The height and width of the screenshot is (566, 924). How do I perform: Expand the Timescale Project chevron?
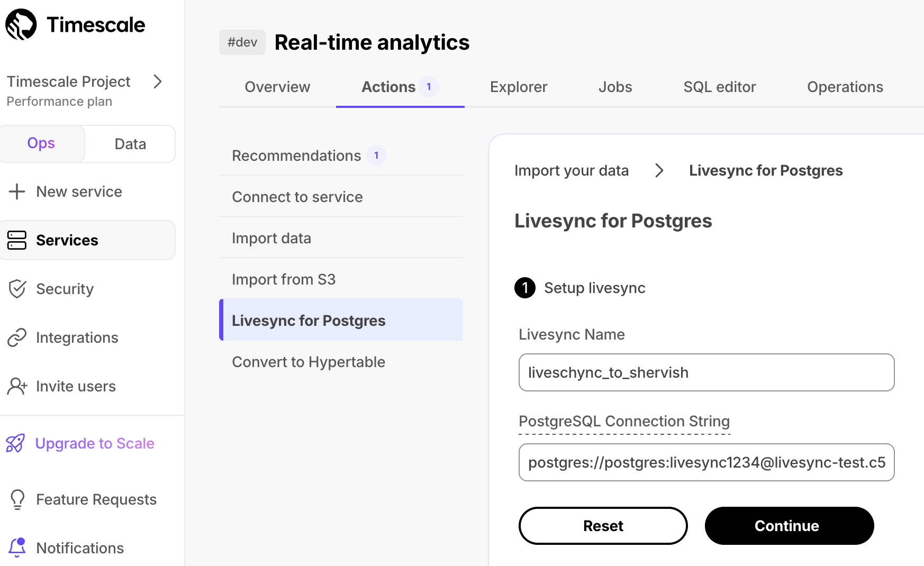pyautogui.click(x=157, y=82)
